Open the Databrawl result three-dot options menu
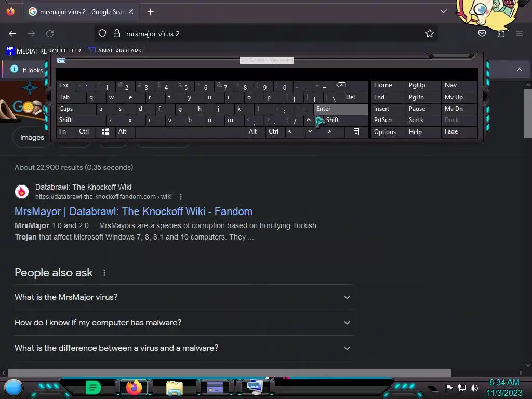This screenshot has width=532, height=399. [180, 197]
